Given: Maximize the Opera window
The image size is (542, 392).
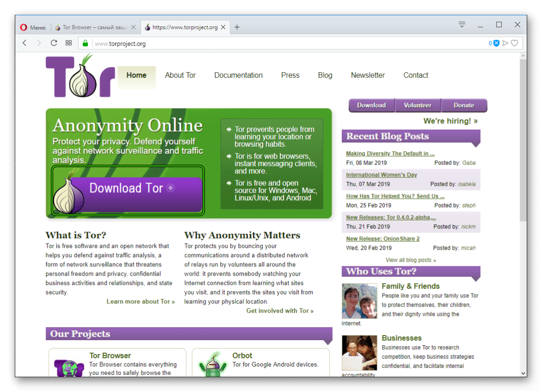Looking at the screenshot, I should click(499, 25).
